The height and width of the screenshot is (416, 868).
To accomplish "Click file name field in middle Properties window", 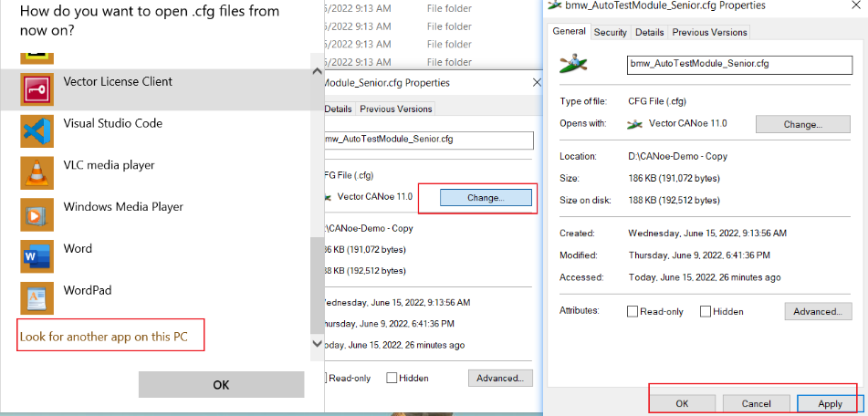I will pyautogui.click(x=428, y=140).
